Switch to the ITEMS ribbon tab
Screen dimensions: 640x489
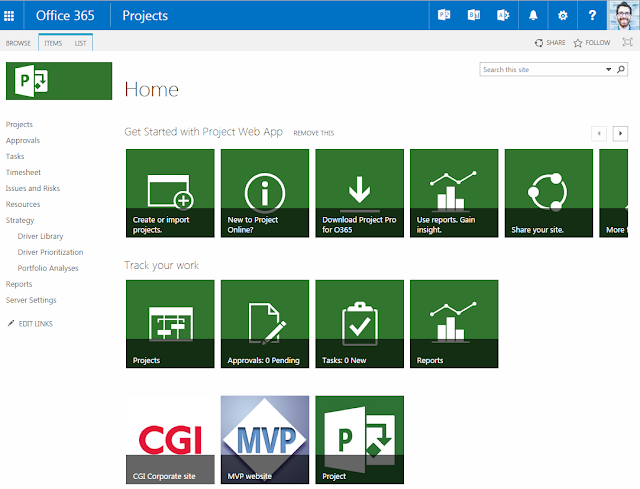(53, 43)
